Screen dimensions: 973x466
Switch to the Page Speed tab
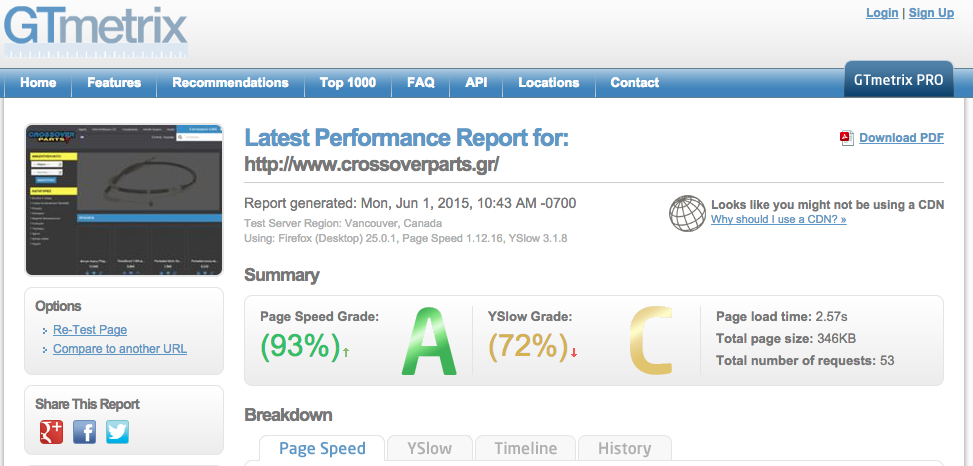coord(322,449)
